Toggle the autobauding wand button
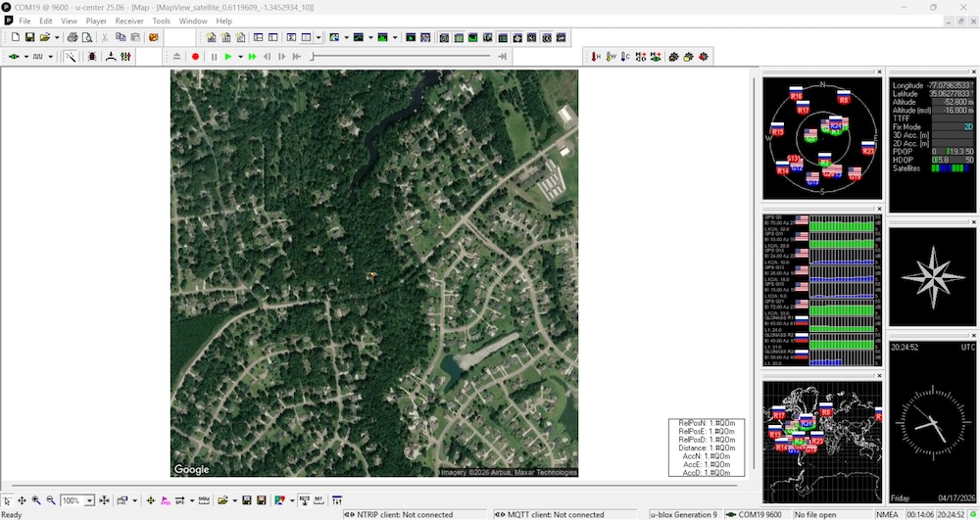This screenshot has width=980, height=520. pos(71,57)
